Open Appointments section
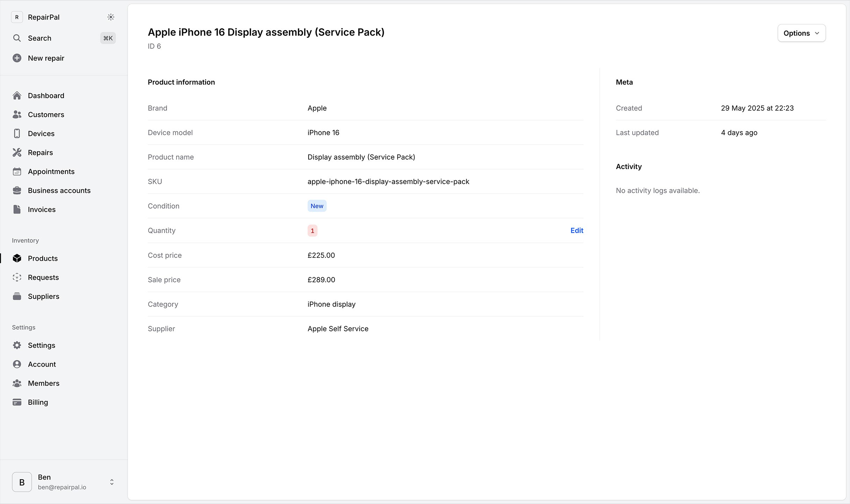The width and height of the screenshot is (850, 504). [51, 171]
